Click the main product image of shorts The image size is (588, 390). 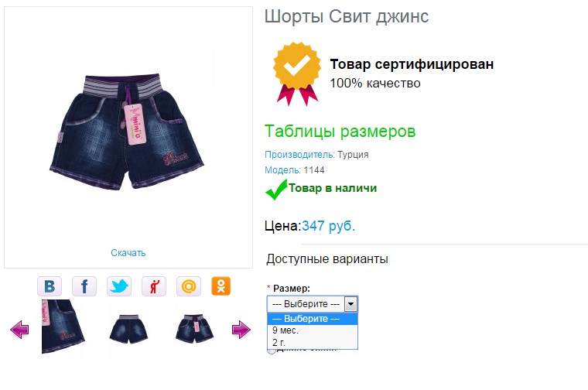[127, 132]
